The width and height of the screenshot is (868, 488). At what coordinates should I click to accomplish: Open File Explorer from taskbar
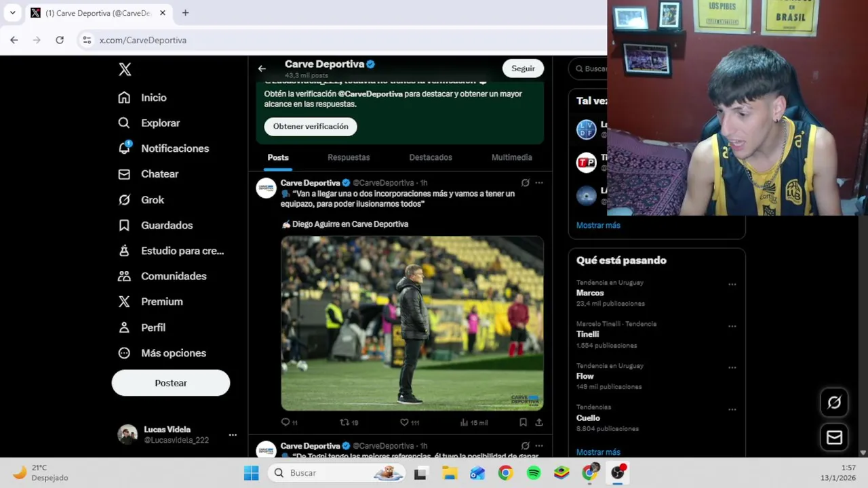click(450, 473)
